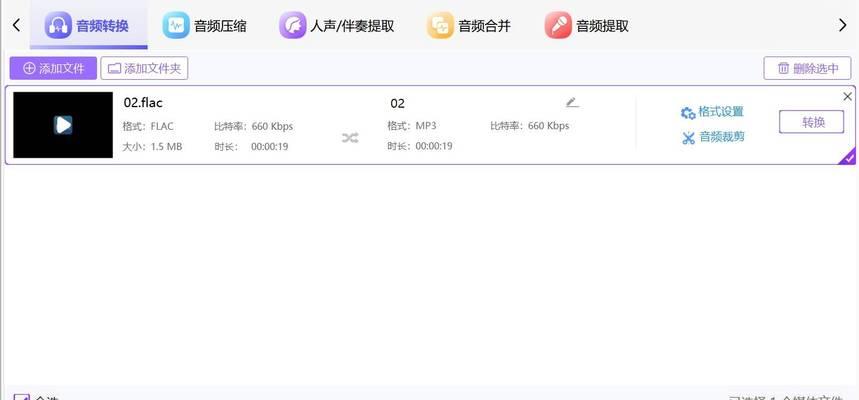Viewport: 859px width, 400px height.
Task: Open 格式设置 for 02.flac
Action: (x=712, y=112)
